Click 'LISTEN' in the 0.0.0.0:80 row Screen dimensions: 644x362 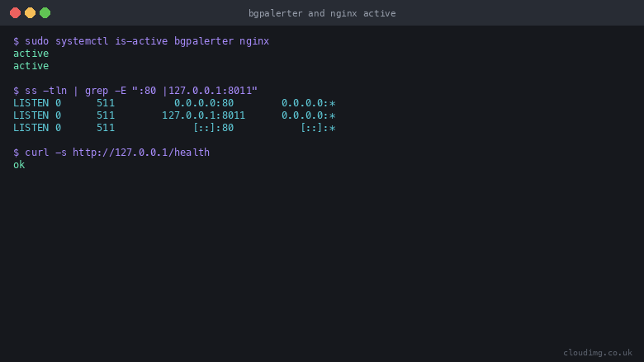point(31,103)
